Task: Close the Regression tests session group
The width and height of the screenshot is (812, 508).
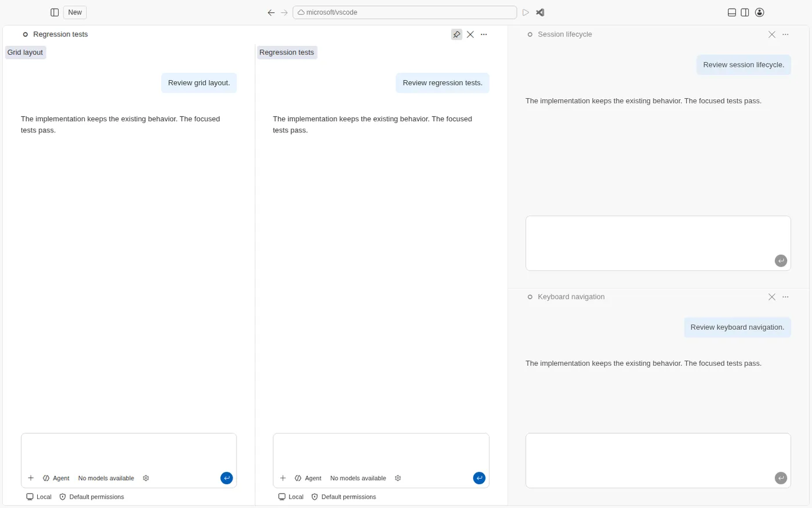Action: (470, 34)
